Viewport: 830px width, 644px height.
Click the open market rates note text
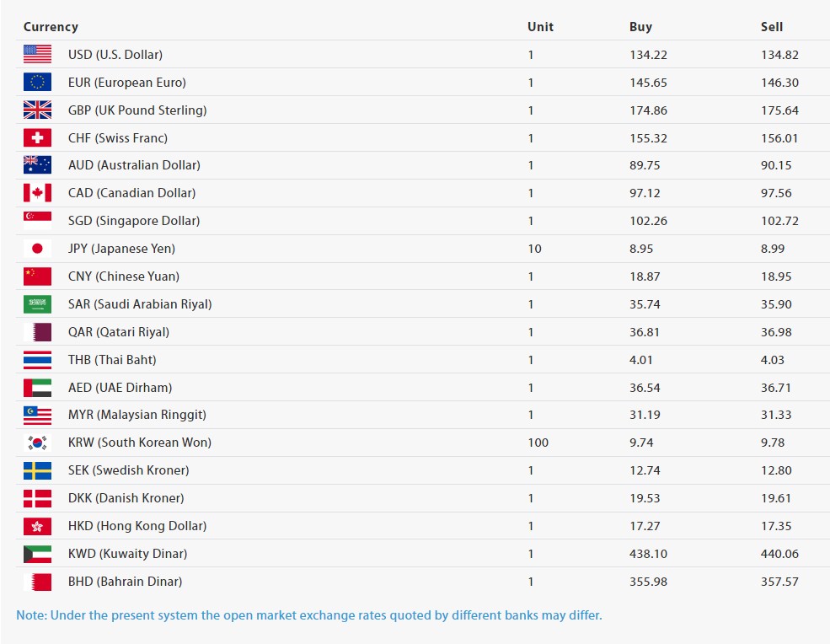309,615
